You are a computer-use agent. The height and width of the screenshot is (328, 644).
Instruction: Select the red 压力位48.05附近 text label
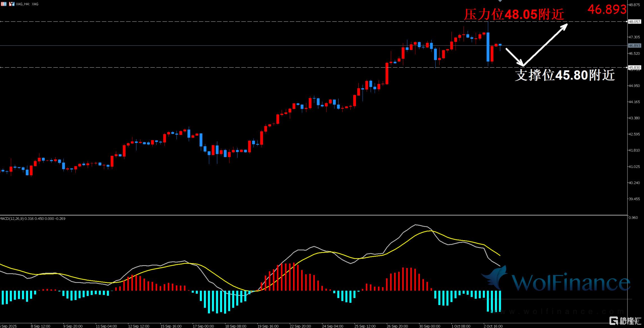(x=514, y=14)
